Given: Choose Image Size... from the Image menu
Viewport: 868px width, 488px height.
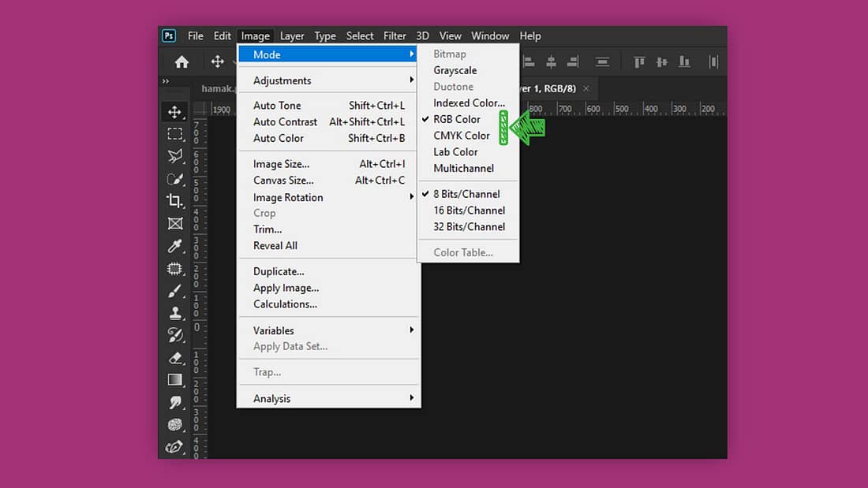Looking at the screenshot, I should pyautogui.click(x=281, y=164).
